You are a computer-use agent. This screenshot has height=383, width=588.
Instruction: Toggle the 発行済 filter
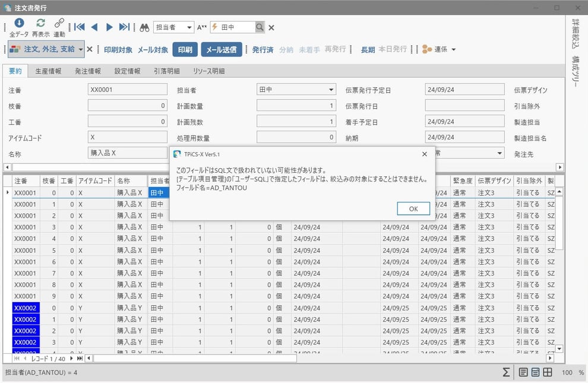click(x=263, y=49)
